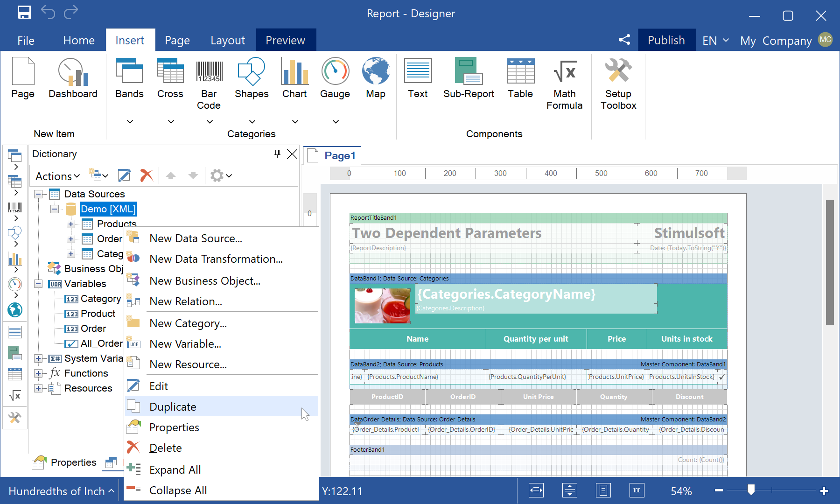Collapse the Variables node

(38, 284)
